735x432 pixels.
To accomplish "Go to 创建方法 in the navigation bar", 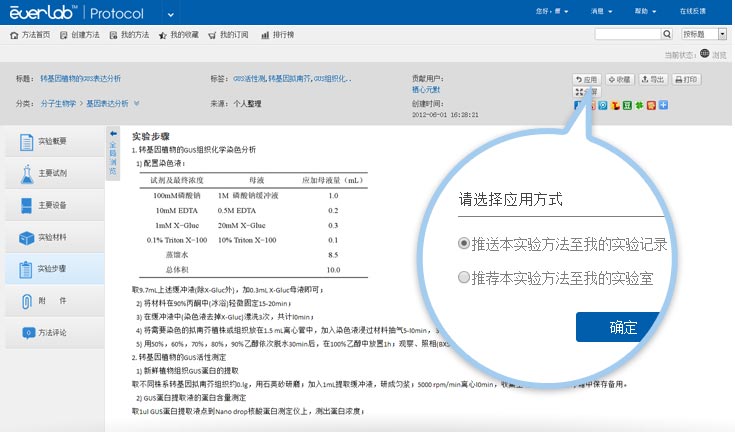I will coord(79,34).
